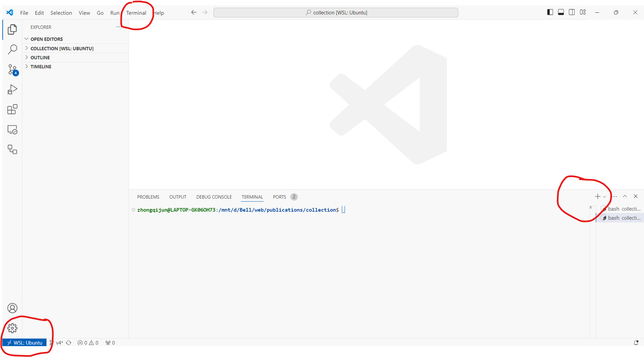The width and height of the screenshot is (644, 357).
Task: Open Customize Layout icon
Action: click(x=583, y=12)
